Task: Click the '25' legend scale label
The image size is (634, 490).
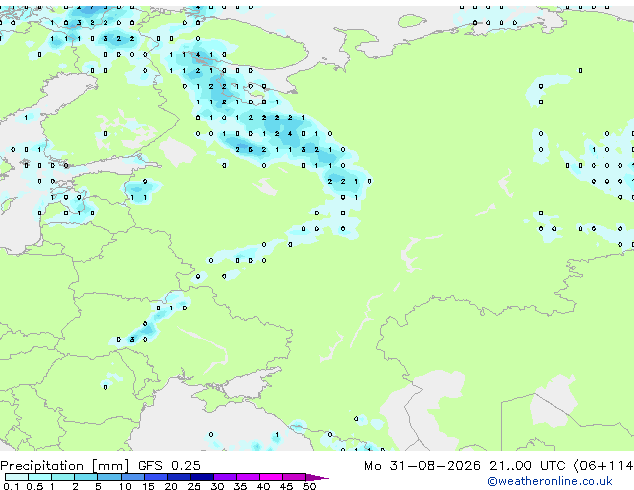Action: [x=194, y=486]
